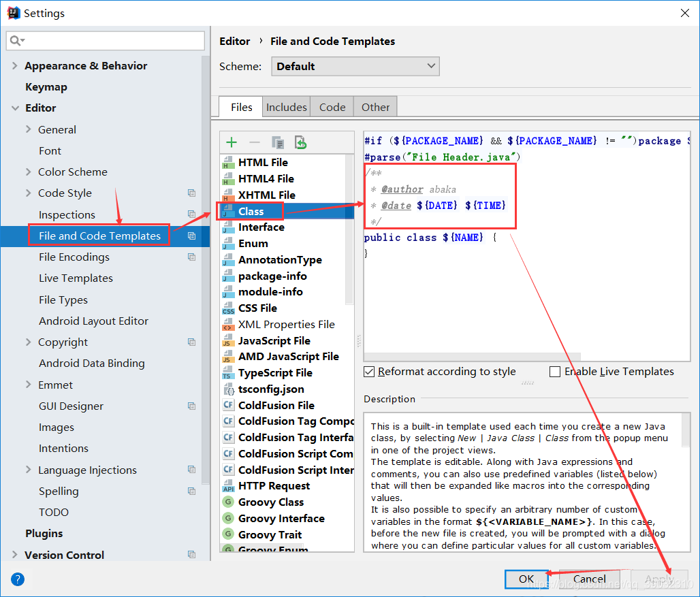Screen dimensions: 700x597
Task: Select the AnnotationType template
Action: [x=287, y=259]
